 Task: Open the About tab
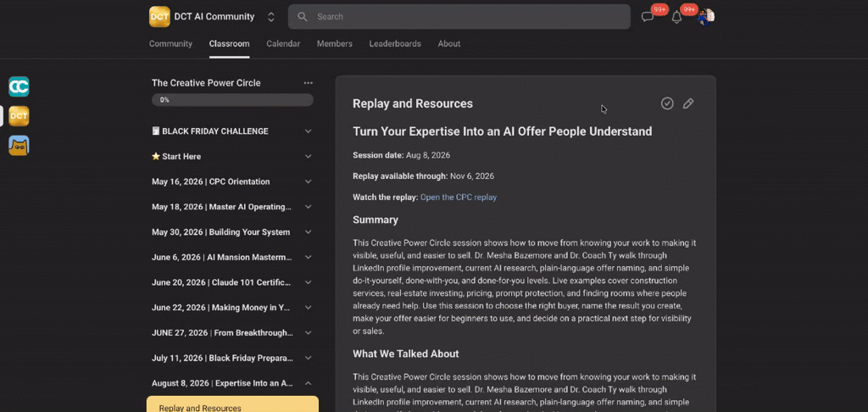(449, 44)
